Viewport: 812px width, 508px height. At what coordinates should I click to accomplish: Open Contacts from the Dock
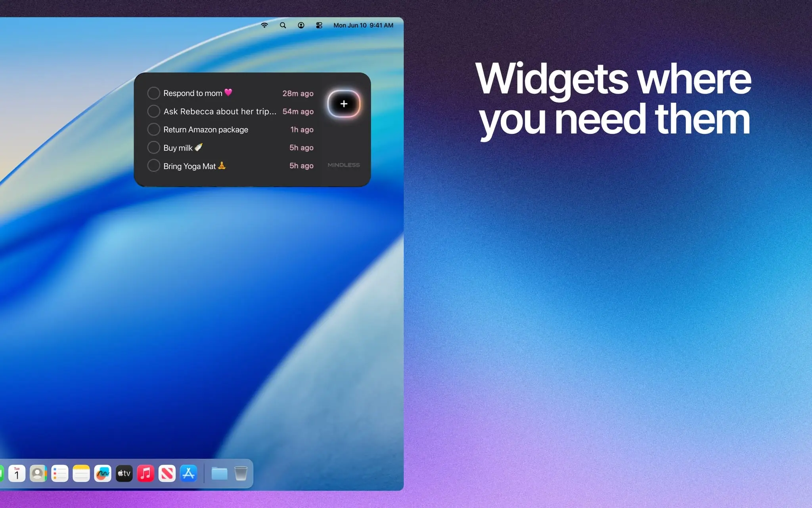(x=38, y=473)
